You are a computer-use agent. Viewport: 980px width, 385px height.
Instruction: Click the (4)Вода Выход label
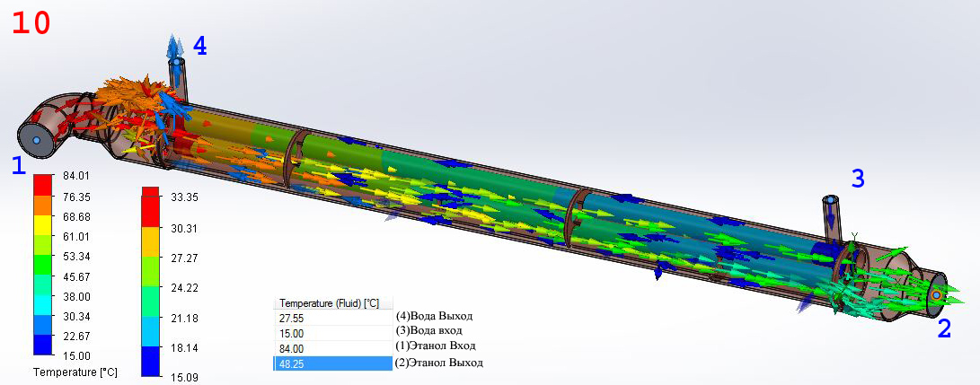434,315
